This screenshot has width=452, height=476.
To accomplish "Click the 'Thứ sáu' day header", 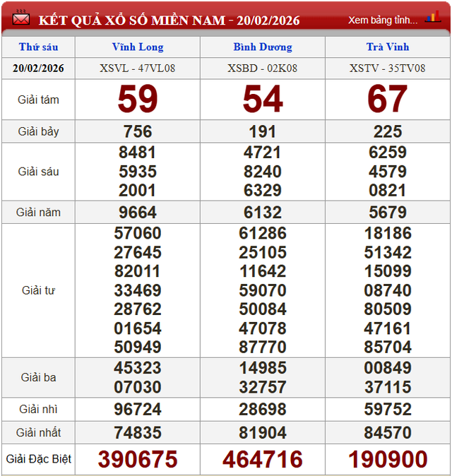I will click(38, 47).
